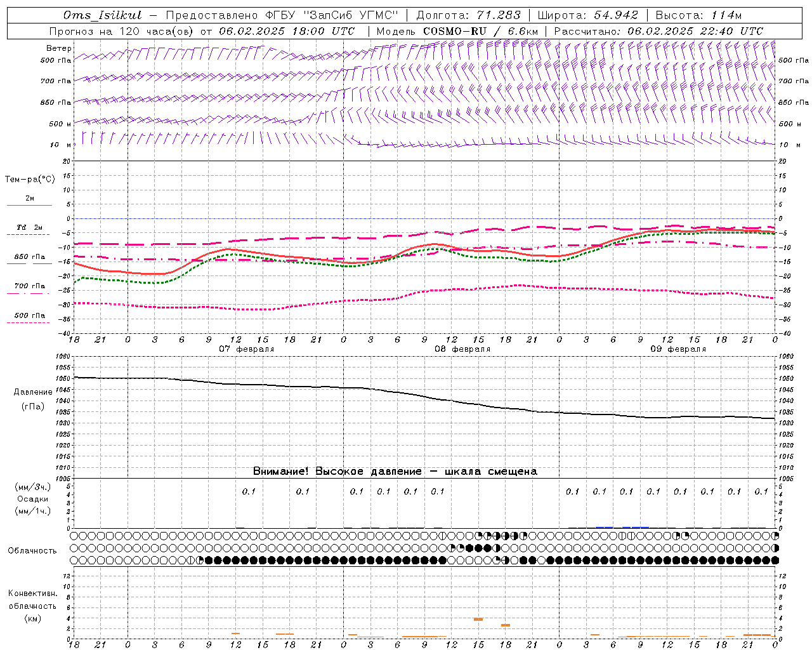The image size is (812, 650).
Task: Click the '(гПа)' pressure unit label
Action: [x=33, y=407]
